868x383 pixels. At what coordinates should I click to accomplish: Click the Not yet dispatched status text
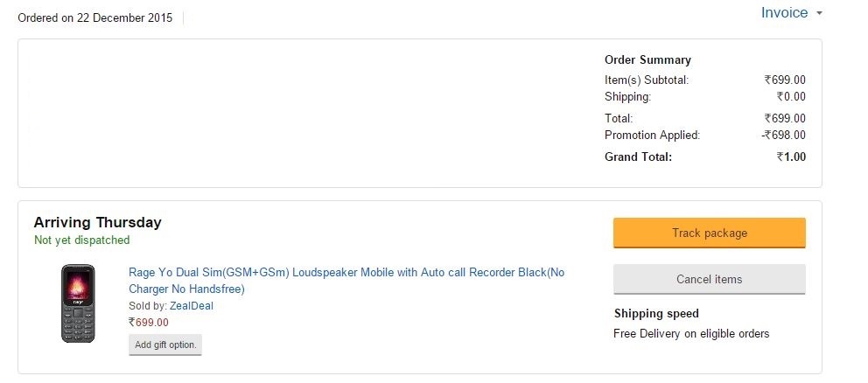click(x=82, y=240)
